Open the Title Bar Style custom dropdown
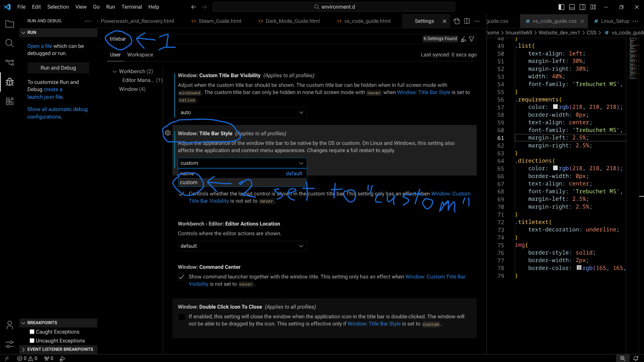Viewport: 644px width, 362px height. point(242,163)
